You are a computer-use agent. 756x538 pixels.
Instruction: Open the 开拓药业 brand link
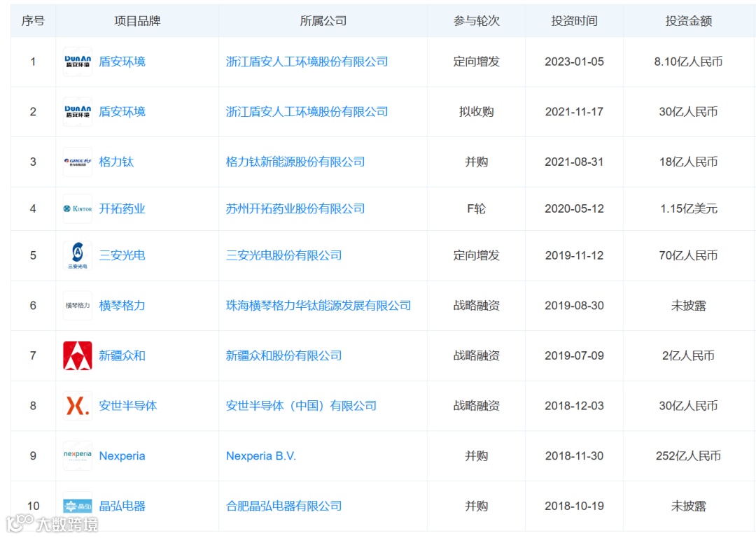point(122,208)
